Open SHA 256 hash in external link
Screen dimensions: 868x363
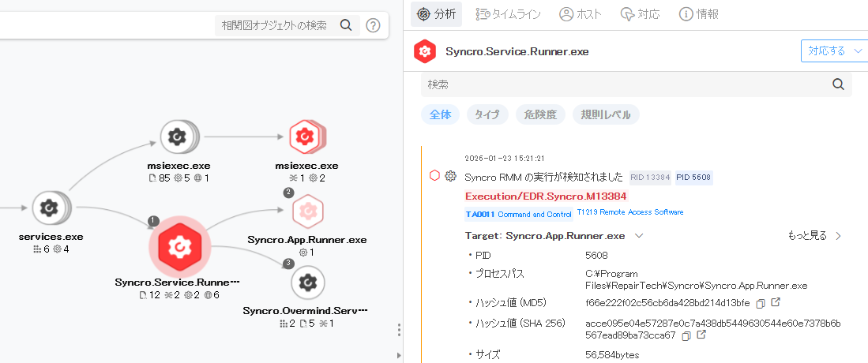[x=700, y=335]
